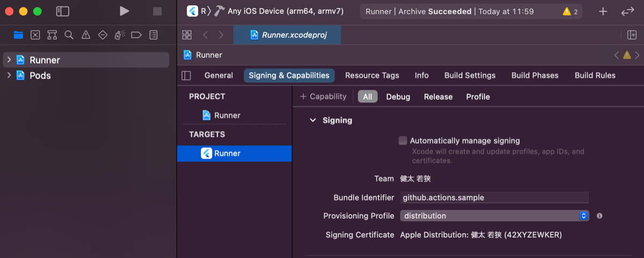The height and width of the screenshot is (258, 644).
Task: Jump to next issue
Action: [637, 55]
